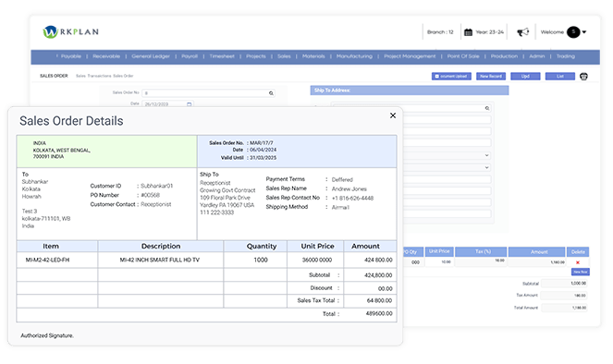Open the Receivable menu
613x364 pixels.
[x=106, y=56]
